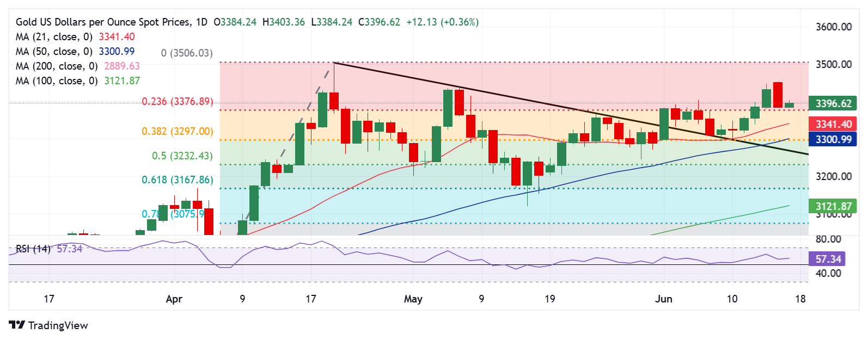Screen dimensions: 868x340
Task: Select the 0.382 (3297.00) Fibonacci level label
Action: (x=178, y=132)
